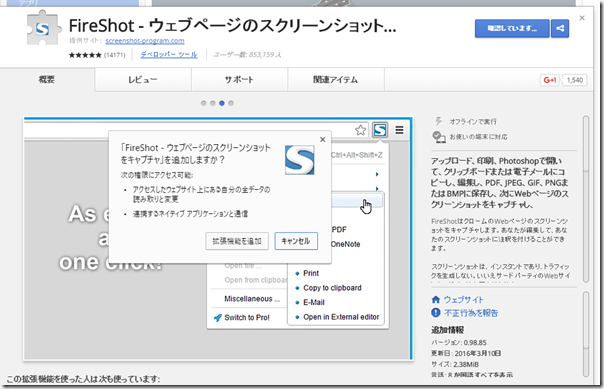Click the five-star rating
The image size is (604, 389).
coord(85,55)
